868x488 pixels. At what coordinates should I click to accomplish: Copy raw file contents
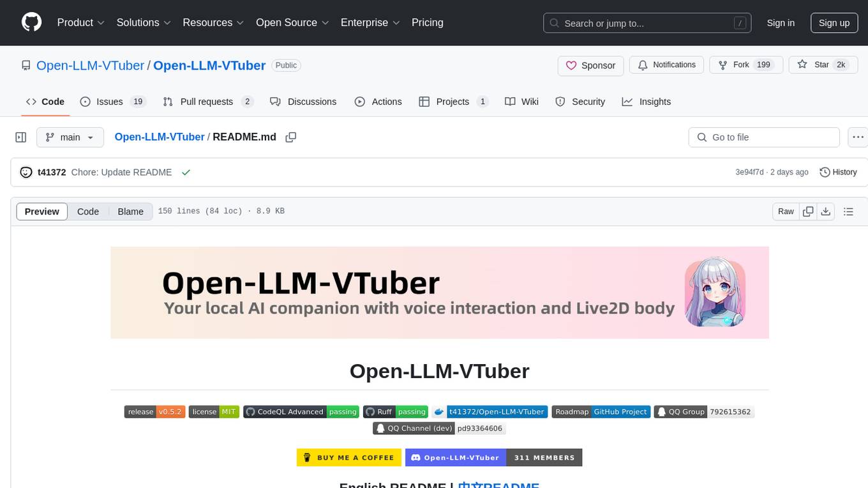[x=809, y=211]
